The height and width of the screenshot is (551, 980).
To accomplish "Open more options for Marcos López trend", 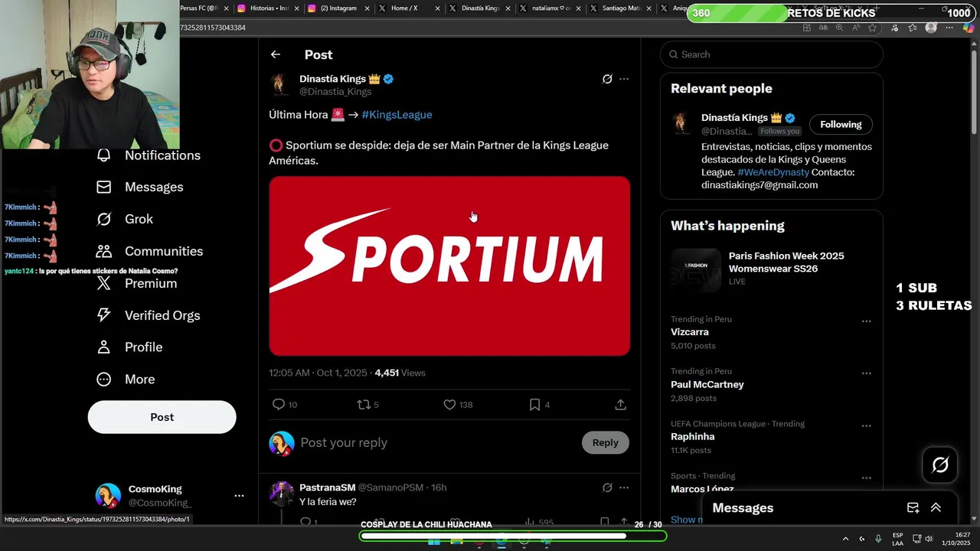I will point(867,478).
